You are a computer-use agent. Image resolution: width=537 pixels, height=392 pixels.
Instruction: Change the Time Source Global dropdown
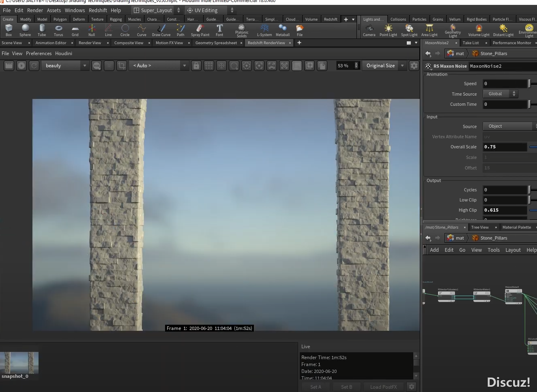(x=500, y=94)
